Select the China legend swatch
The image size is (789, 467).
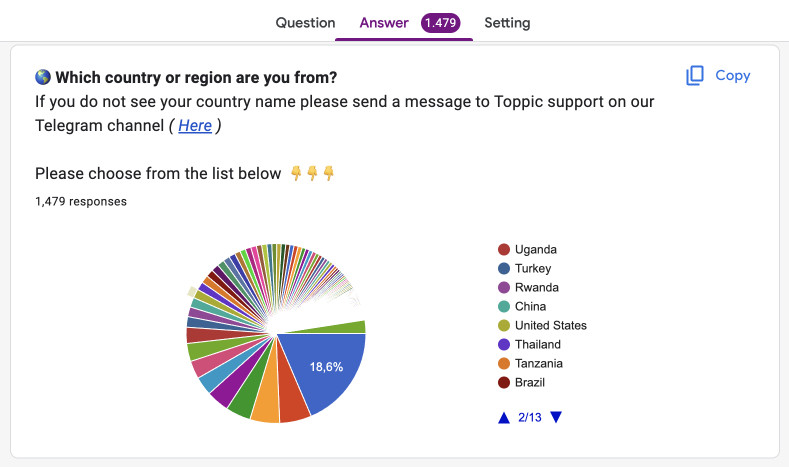click(x=504, y=306)
